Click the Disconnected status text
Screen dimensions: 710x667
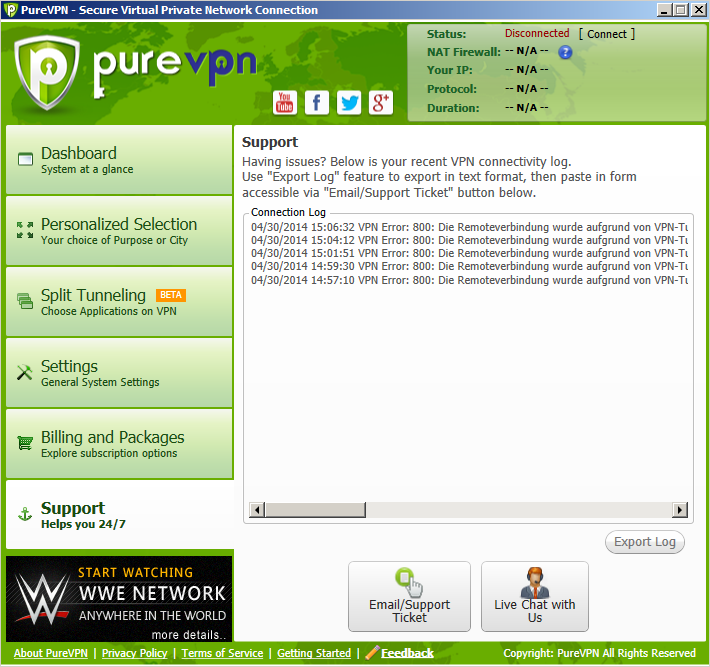tap(537, 33)
